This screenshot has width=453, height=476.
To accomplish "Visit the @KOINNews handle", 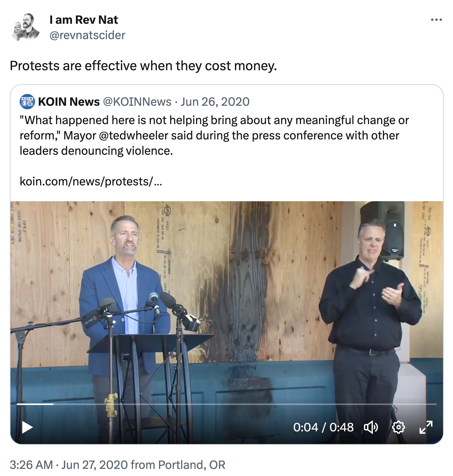I will (x=137, y=102).
